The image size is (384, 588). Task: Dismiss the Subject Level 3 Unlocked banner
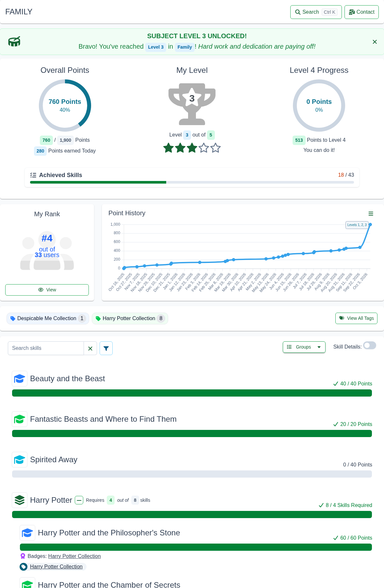tap(375, 42)
